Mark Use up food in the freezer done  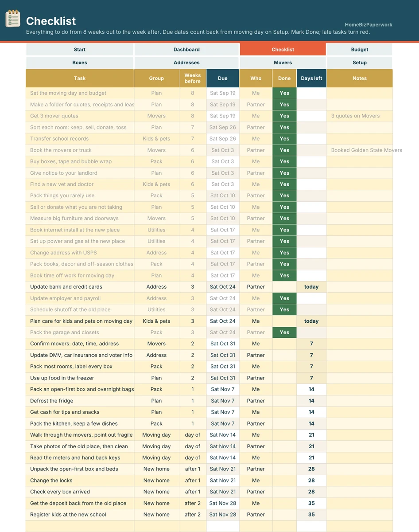tap(284, 378)
